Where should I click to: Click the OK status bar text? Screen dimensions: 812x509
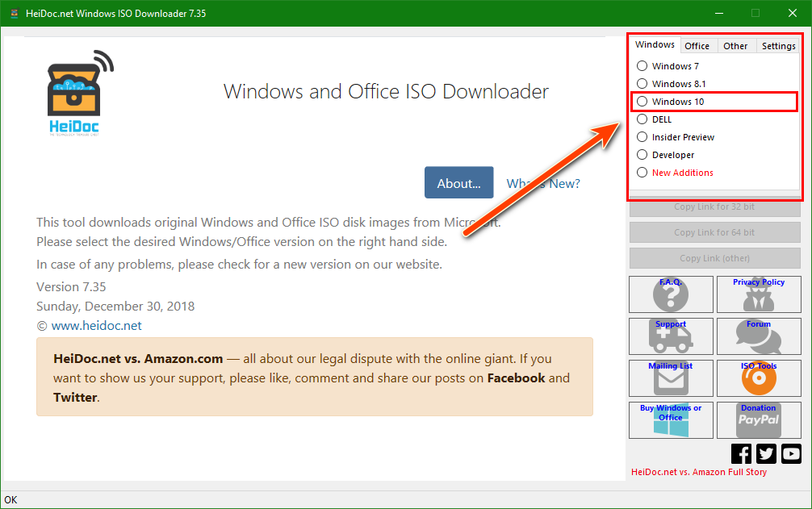[10, 499]
